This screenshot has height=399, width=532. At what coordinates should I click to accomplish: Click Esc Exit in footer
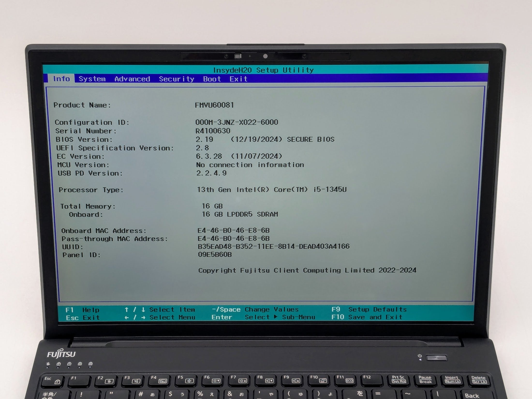83,318
